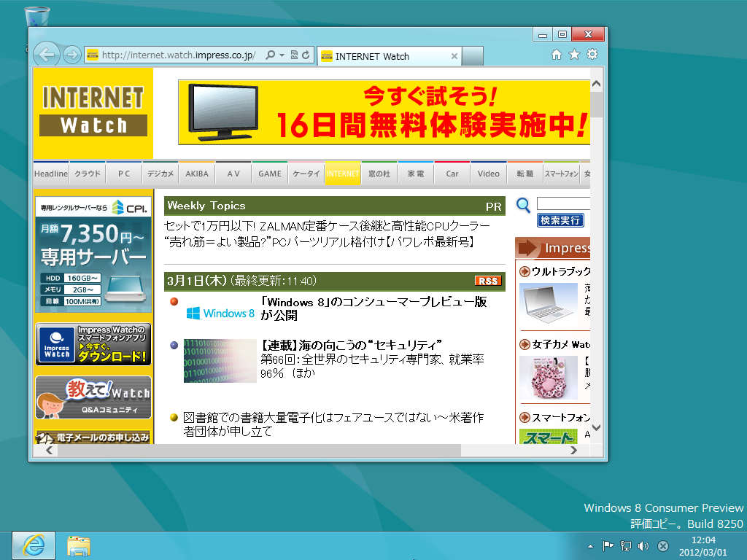Select the highlighted INTERNET navigation tab

(343, 174)
